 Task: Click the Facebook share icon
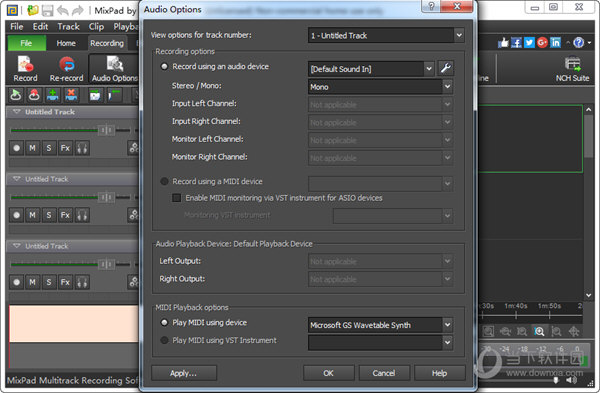pyautogui.click(x=516, y=42)
